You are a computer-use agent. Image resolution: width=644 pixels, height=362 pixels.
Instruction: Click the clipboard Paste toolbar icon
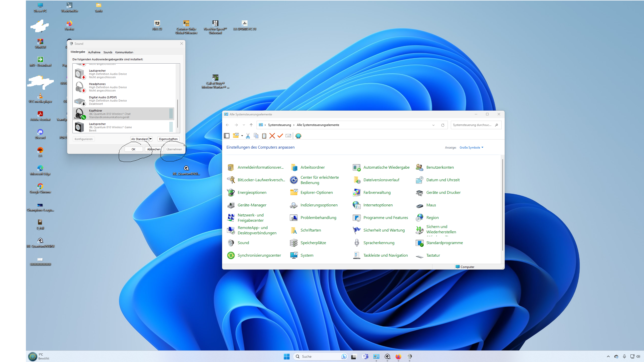[x=264, y=136]
